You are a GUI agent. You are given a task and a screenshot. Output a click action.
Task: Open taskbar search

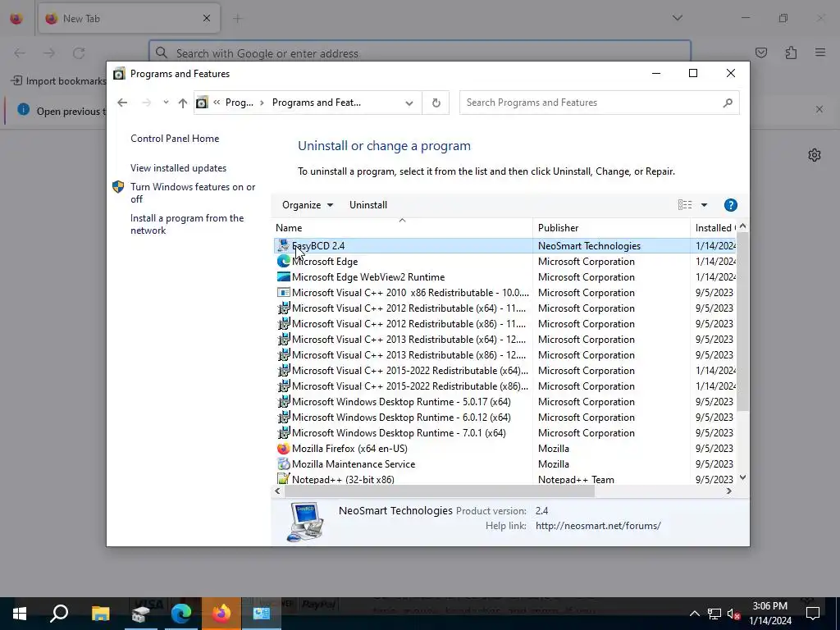click(59, 614)
